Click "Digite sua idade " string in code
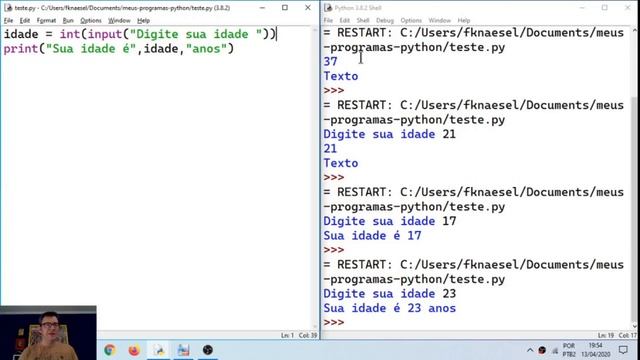This screenshot has height=360, width=640. tap(196, 34)
